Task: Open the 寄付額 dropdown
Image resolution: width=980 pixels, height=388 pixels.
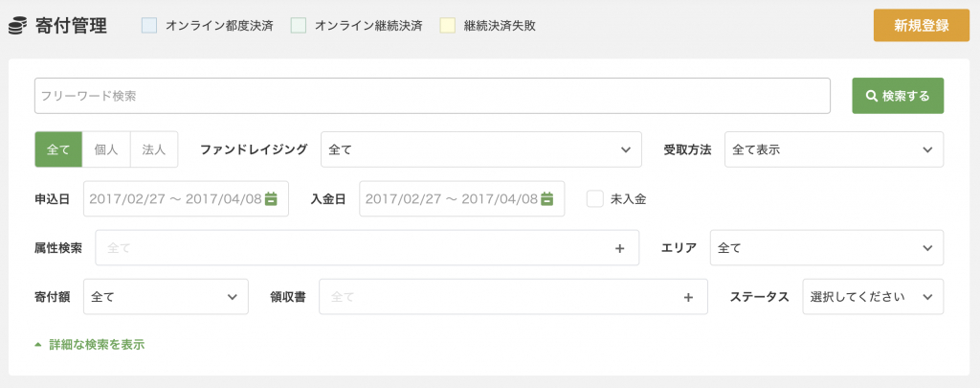Action: click(166, 297)
